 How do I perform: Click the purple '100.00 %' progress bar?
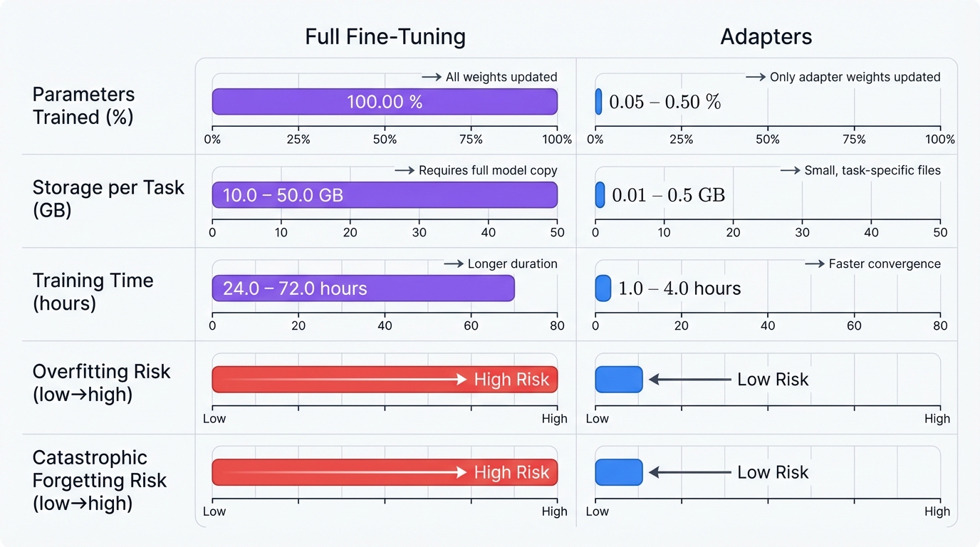[x=385, y=102]
